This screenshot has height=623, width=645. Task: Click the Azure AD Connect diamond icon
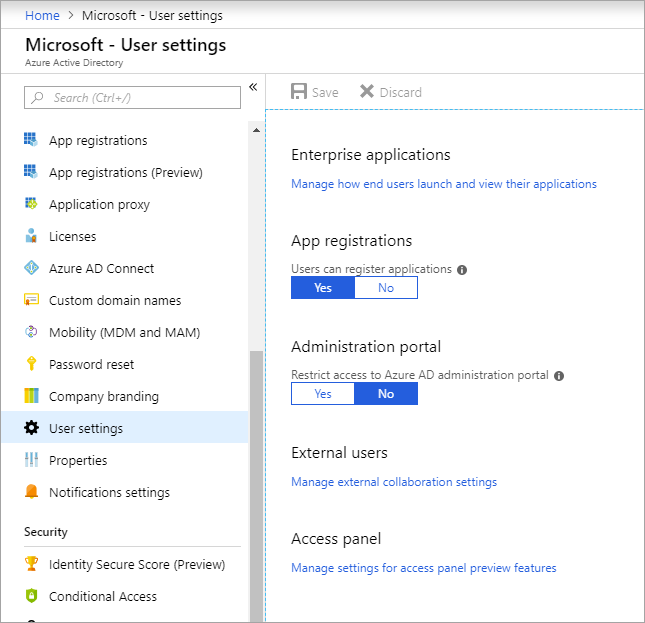31,268
